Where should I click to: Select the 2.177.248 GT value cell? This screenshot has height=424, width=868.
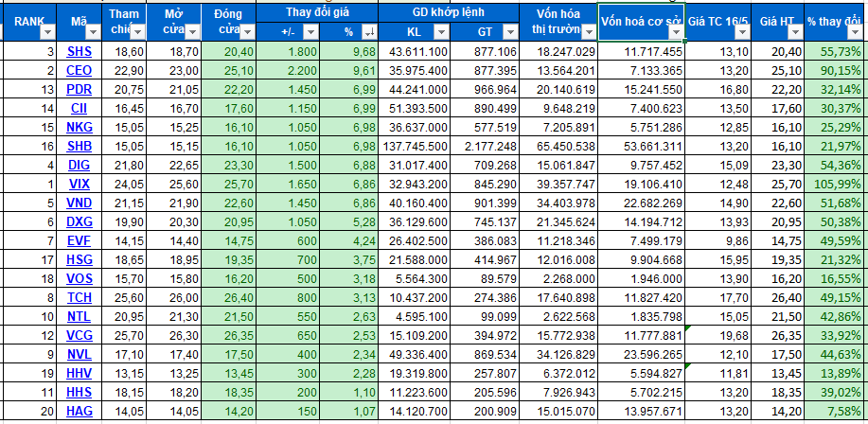click(485, 146)
